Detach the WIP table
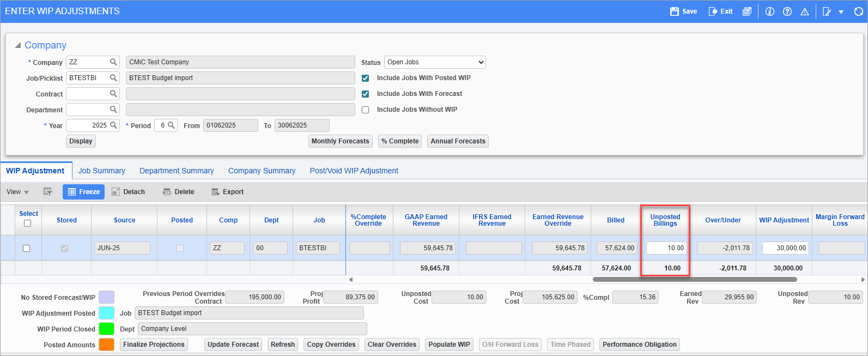Viewport: 868px width, 356px height. click(128, 192)
